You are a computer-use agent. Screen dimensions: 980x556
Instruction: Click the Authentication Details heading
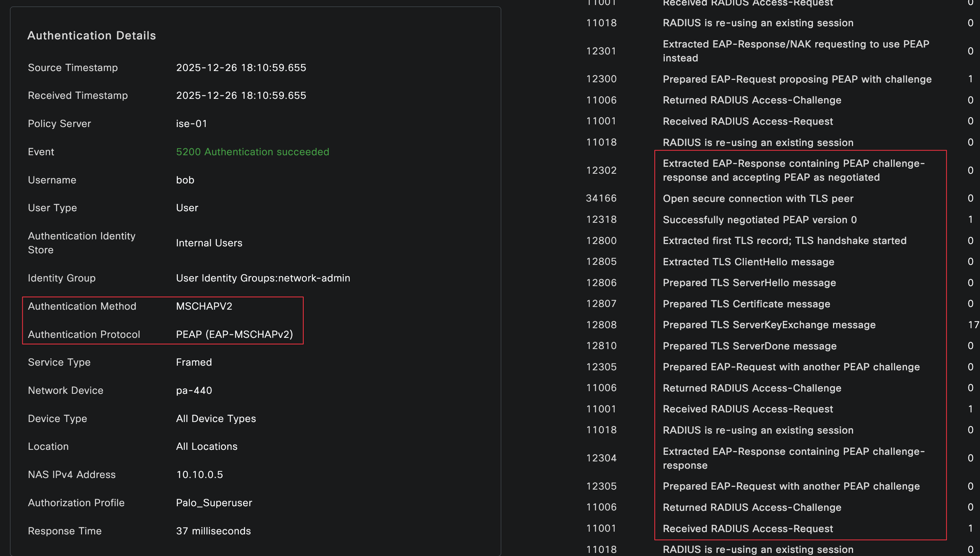click(x=91, y=36)
